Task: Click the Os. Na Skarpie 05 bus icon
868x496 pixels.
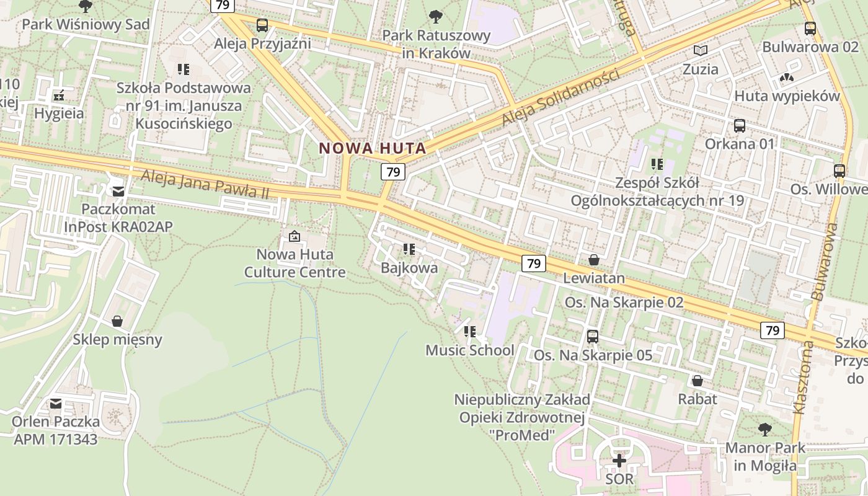Action: click(593, 337)
